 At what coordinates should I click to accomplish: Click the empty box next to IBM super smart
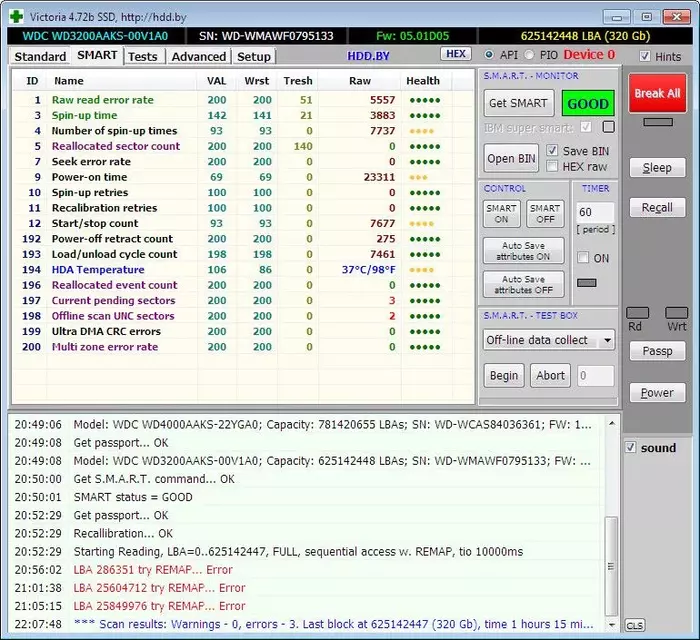(x=608, y=127)
